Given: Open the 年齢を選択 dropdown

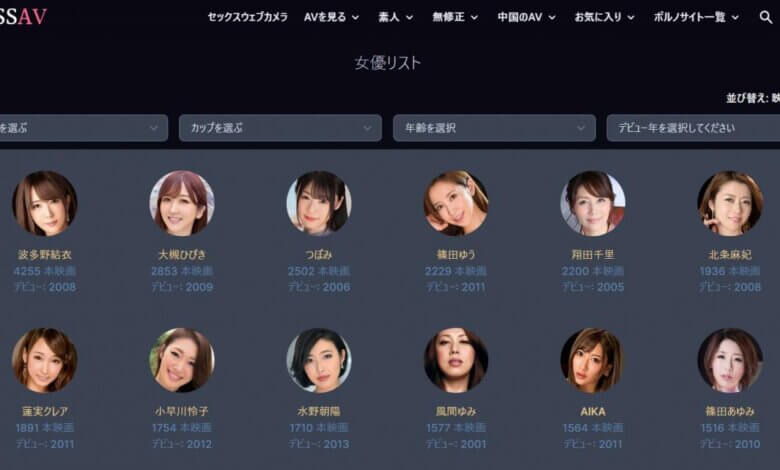Looking at the screenshot, I should 494,128.
